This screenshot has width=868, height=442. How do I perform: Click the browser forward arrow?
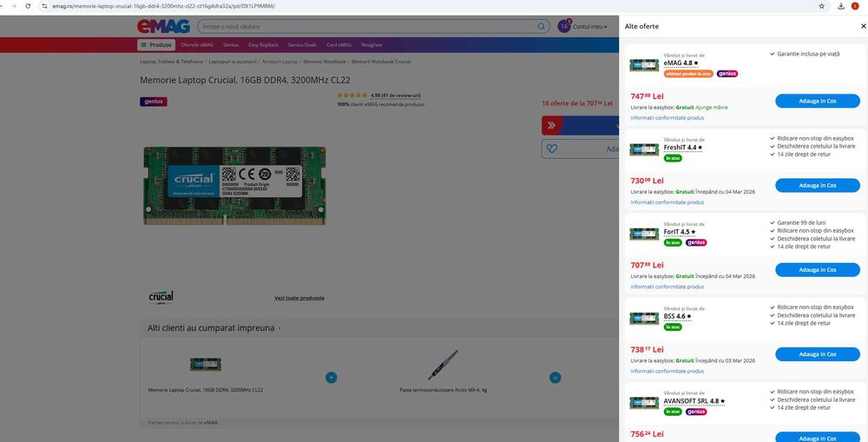point(13,6)
